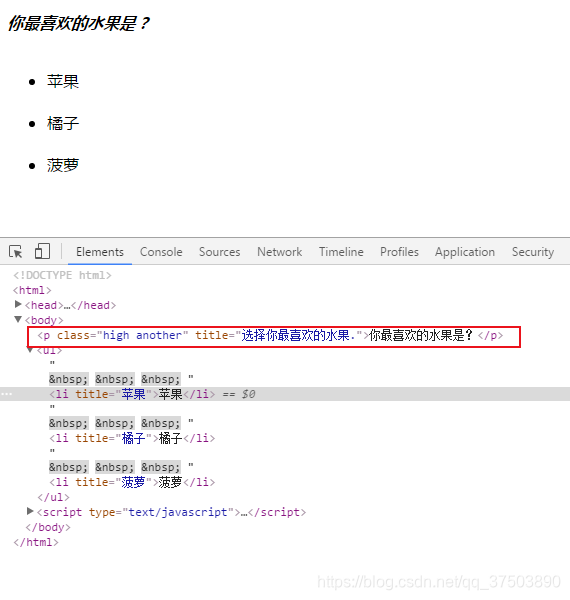This screenshot has width=570, height=600.
Task: Expand the script node arrow
Action: [x=30, y=511]
